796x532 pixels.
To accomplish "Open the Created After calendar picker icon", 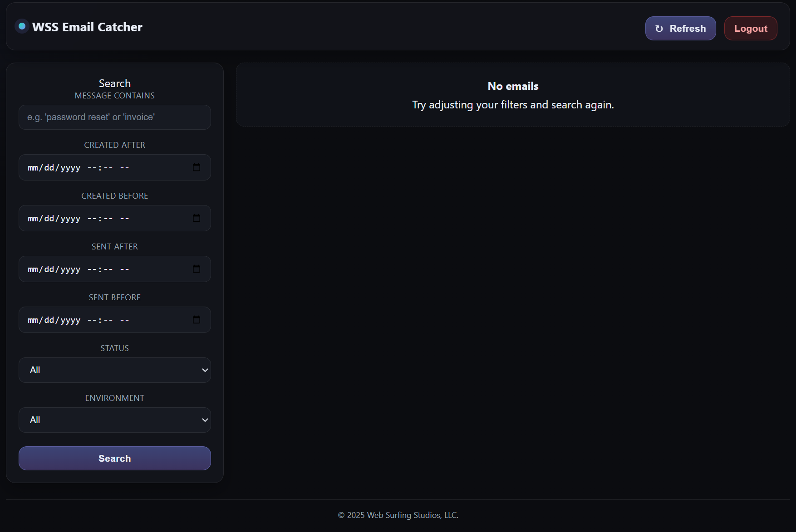I will (x=197, y=167).
